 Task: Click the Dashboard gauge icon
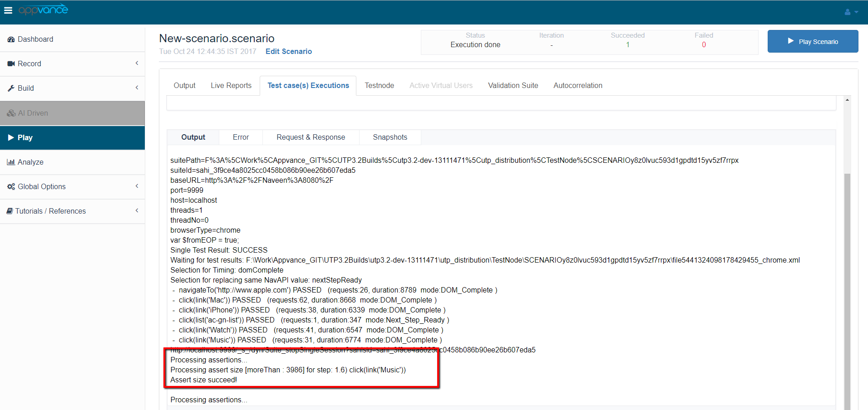point(11,39)
